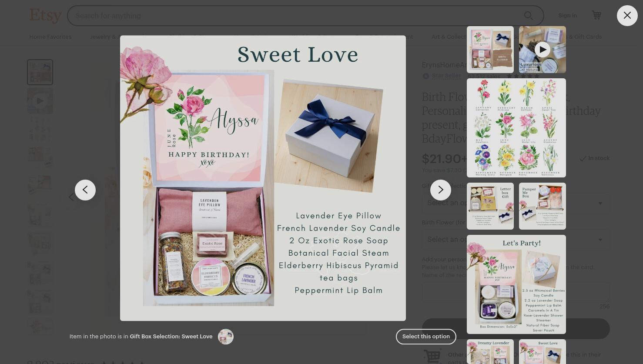Image resolution: width=643 pixels, height=364 pixels.
Task: Go to the previous photo in lightbox
Action: (x=85, y=190)
